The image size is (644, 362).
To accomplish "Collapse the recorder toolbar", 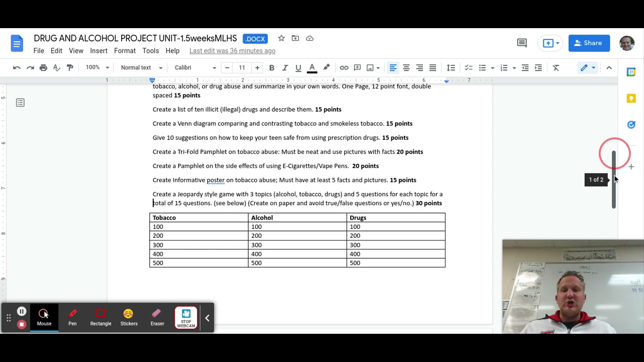I will click(x=207, y=318).
